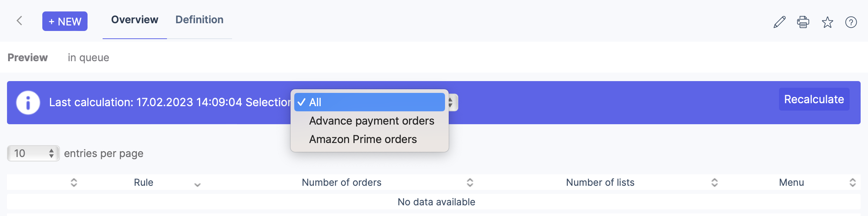The image size is (868, 216).
Task: Switch to the Definition tab
Action: (x=199, y=20)
